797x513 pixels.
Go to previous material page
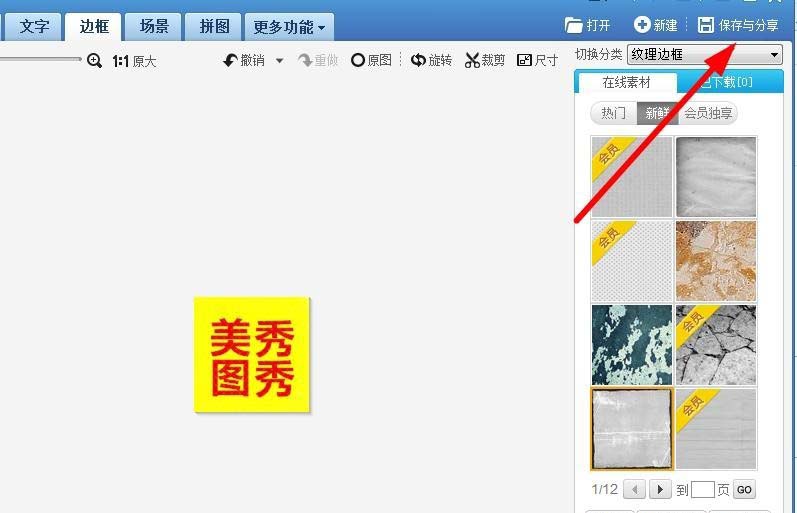pyautogui.click(x=634, y=490)
